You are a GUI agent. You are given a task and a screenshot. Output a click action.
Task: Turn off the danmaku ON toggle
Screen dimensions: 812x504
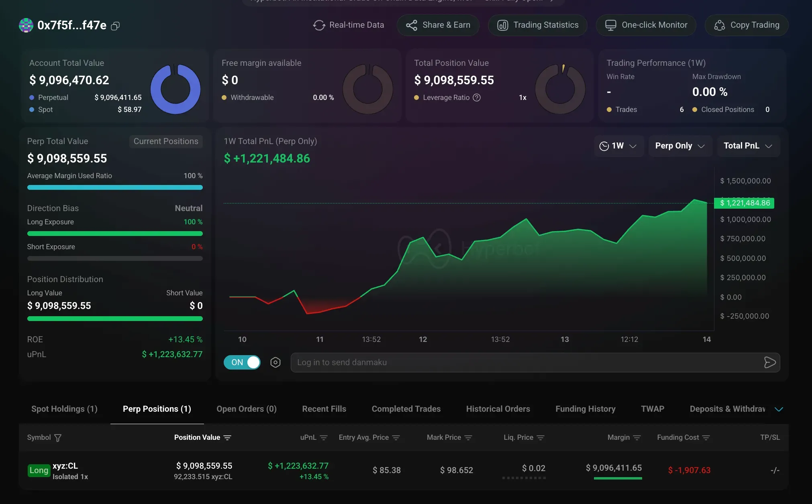coord(242,362)
